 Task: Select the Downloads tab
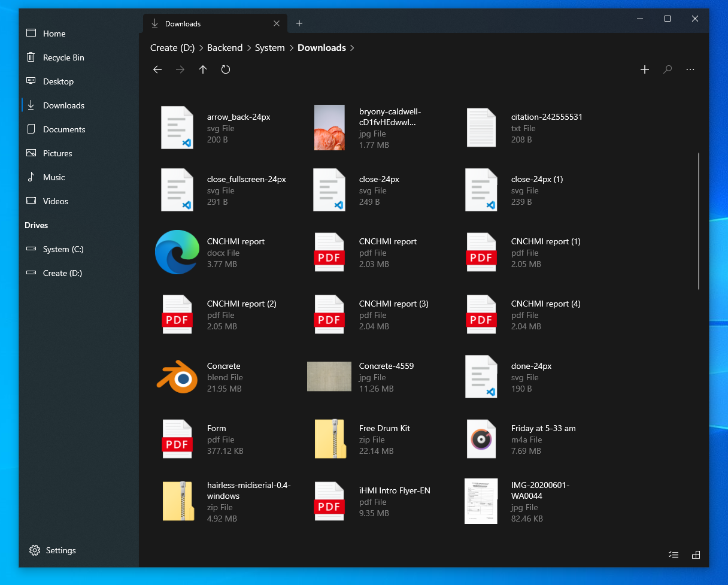pyautogui.click(x=216, y=23)
